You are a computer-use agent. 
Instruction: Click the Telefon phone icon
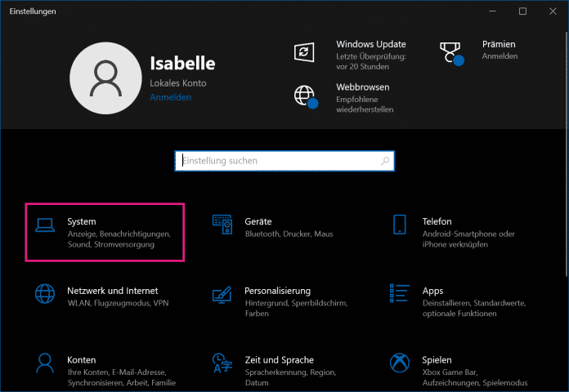coord(399,226)
